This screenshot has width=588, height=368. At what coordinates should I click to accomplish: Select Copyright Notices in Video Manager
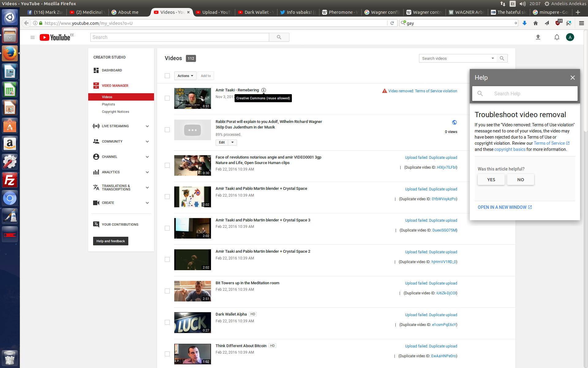pyautogui.click(x=115, y=112)
